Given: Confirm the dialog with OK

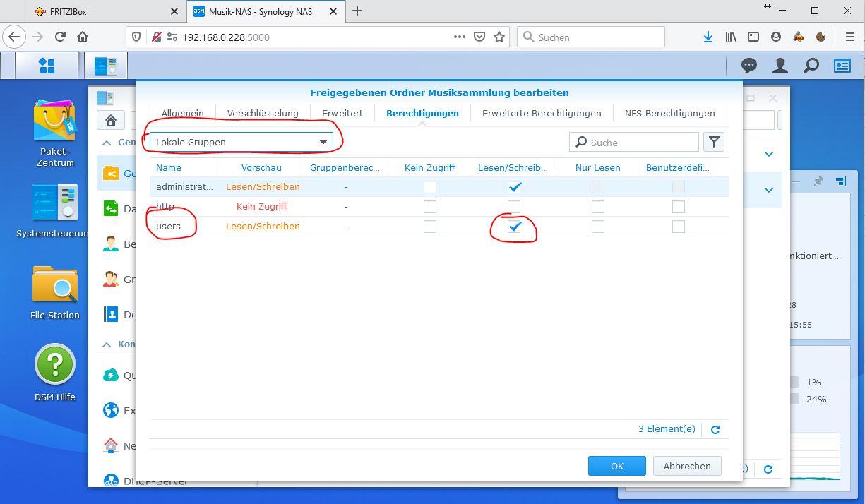Looking at the screenshot, I should click(617, 466).
